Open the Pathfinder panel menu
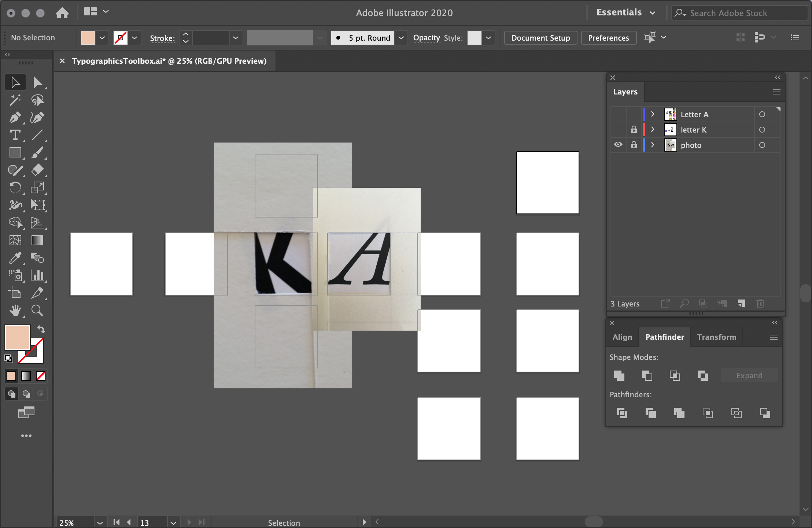The image size is (812, 528). [x=774, y=337]
